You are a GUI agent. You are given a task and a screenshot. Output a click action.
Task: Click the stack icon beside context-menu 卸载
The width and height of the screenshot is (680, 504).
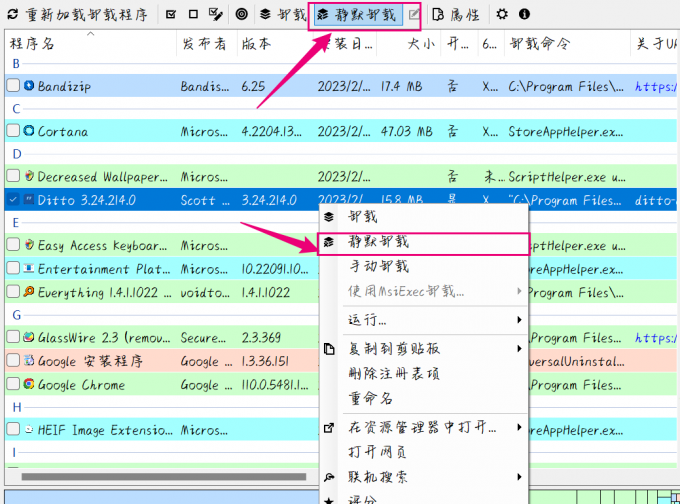tap(329, 216)
